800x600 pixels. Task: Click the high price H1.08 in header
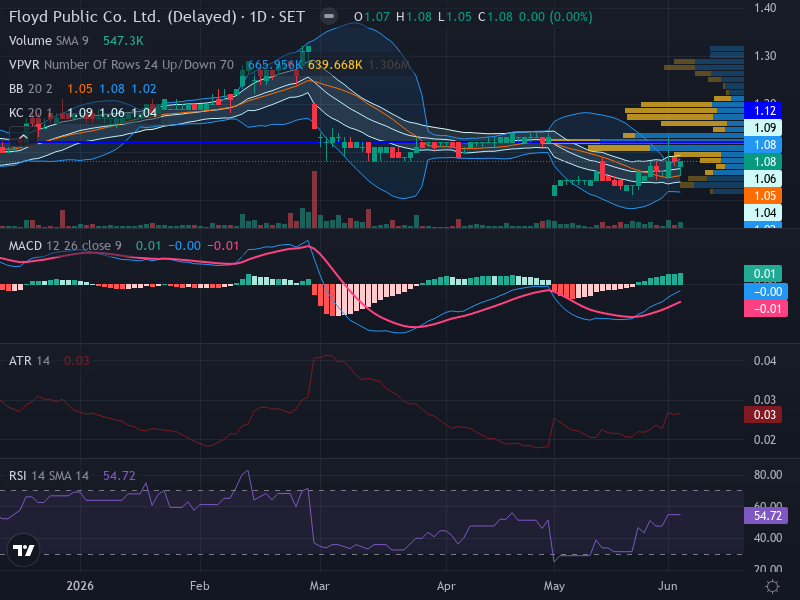tap(414, 17)
